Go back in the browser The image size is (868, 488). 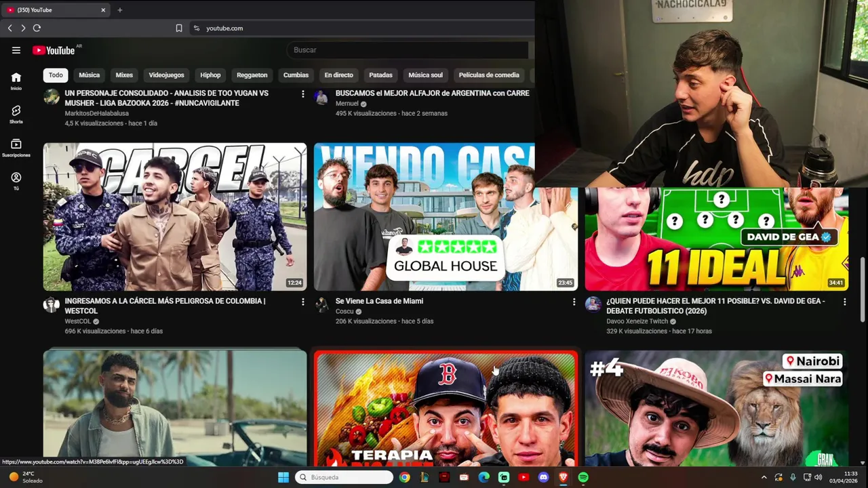9,28
